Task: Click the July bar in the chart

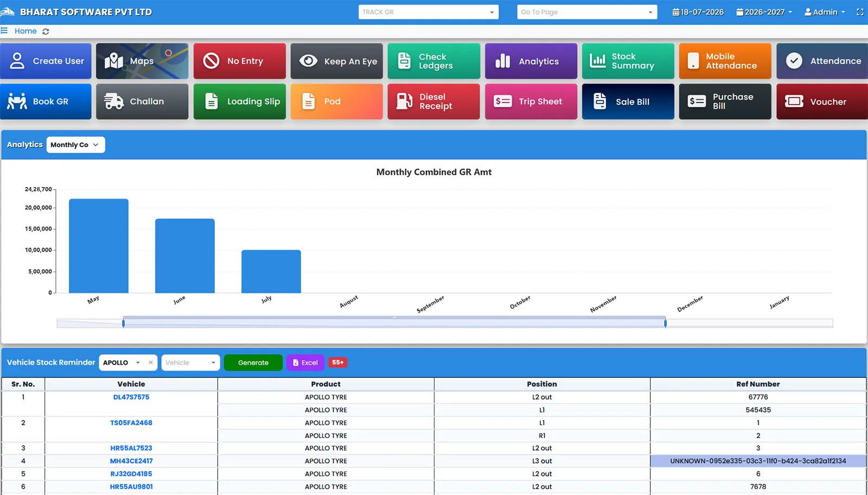Action: tap(271, 271)
